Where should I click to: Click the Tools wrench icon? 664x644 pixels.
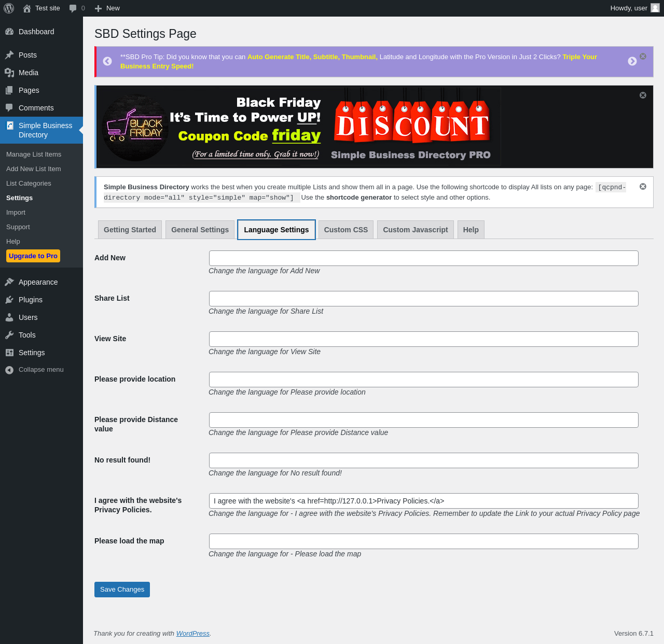pos(9,335)
